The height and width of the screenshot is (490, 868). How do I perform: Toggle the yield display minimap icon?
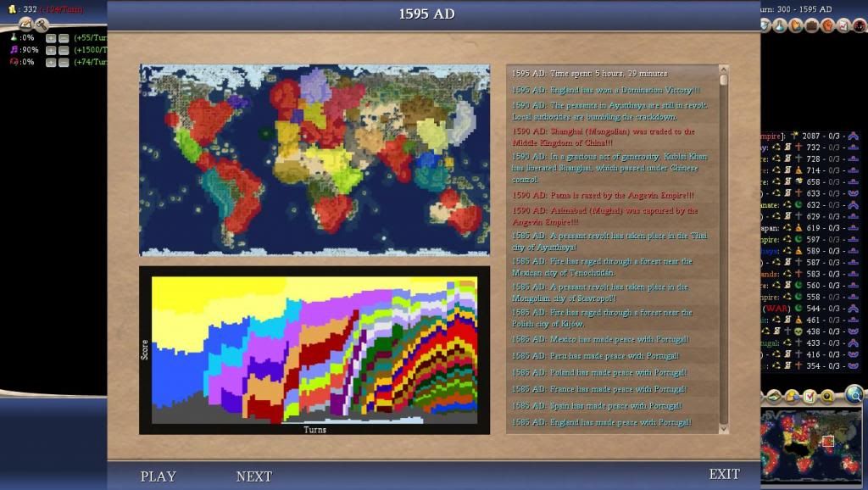(x=793, y=396)
